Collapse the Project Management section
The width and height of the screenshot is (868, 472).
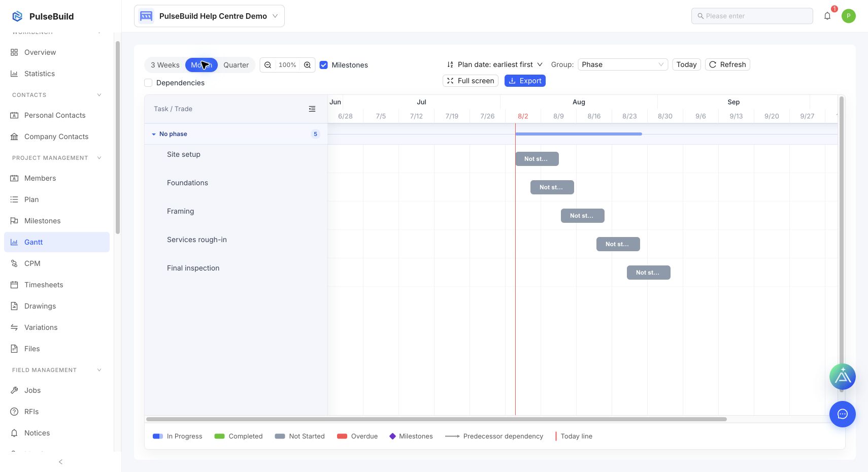click(x=99, y=158)
